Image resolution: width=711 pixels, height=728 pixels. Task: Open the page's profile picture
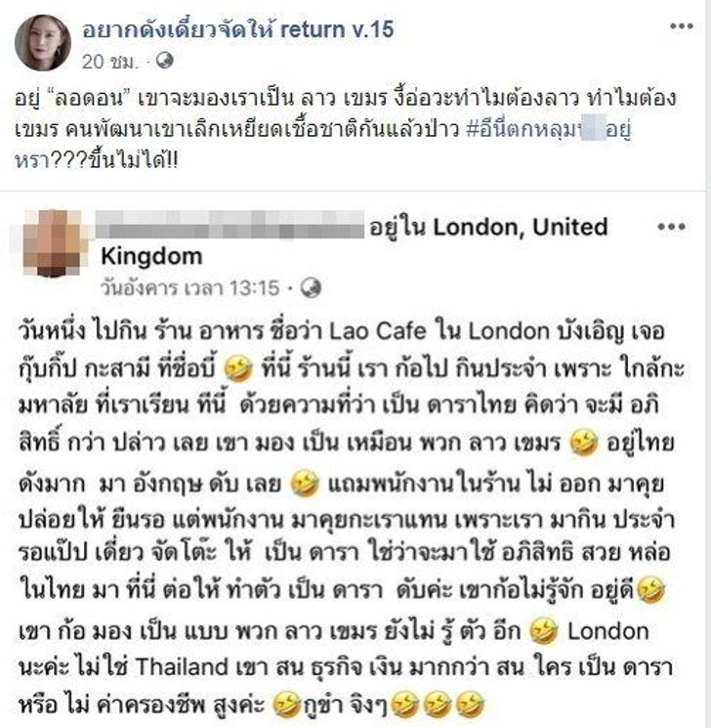click(43, 43)
